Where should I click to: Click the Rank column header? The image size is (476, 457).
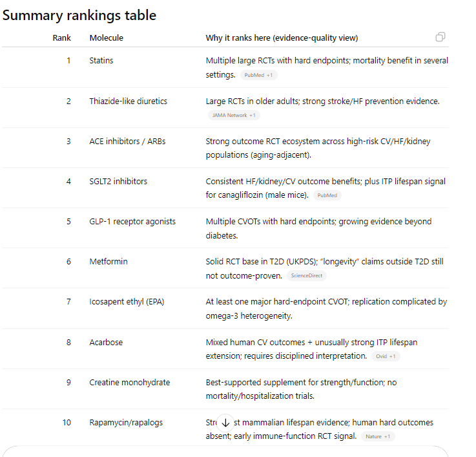62,38
